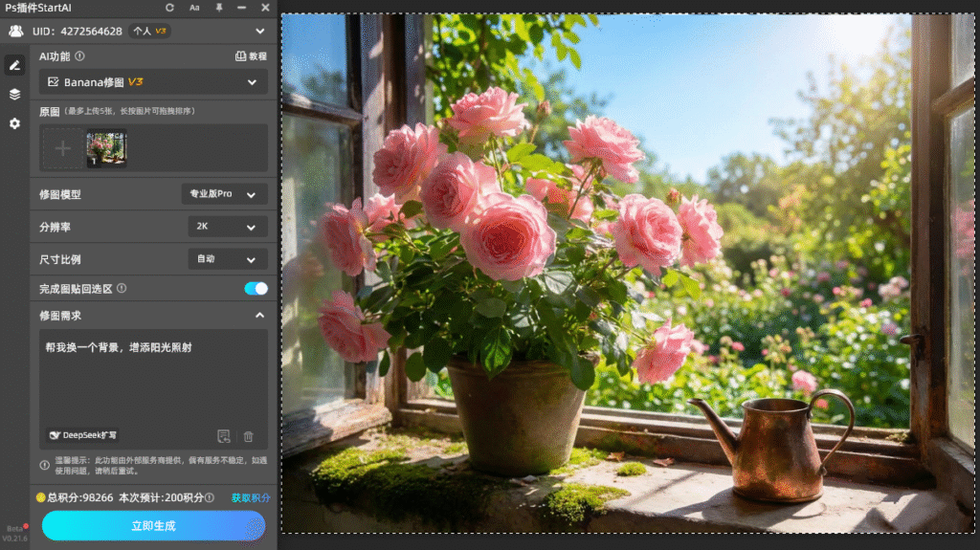The image size is (980, 550).
Task: Expand the UID account chevron
Action: point(260,31)
